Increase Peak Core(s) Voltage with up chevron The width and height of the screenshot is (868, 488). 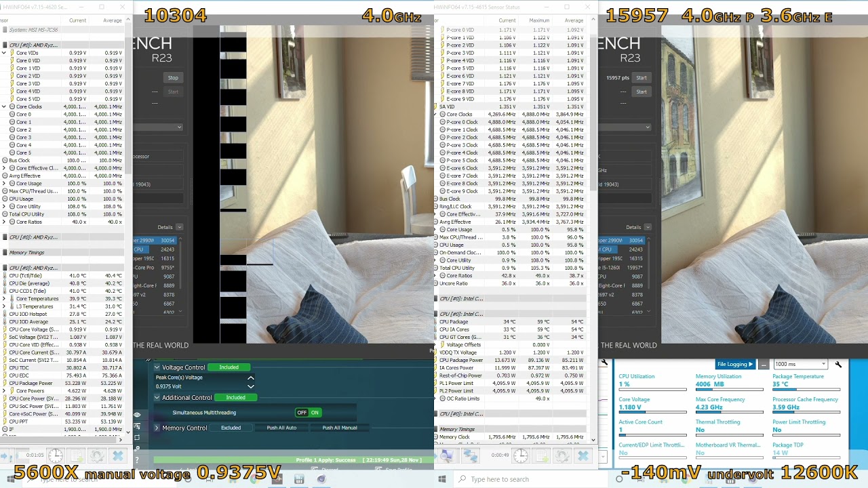(x=250, y=378)
